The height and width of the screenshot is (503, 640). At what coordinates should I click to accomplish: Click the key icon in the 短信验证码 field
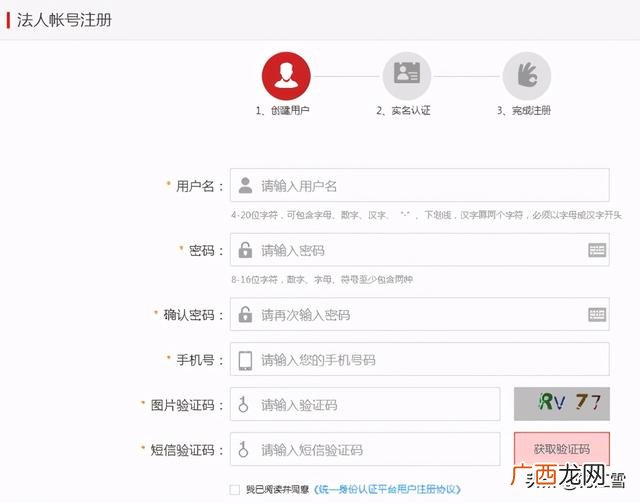[243, 449]
